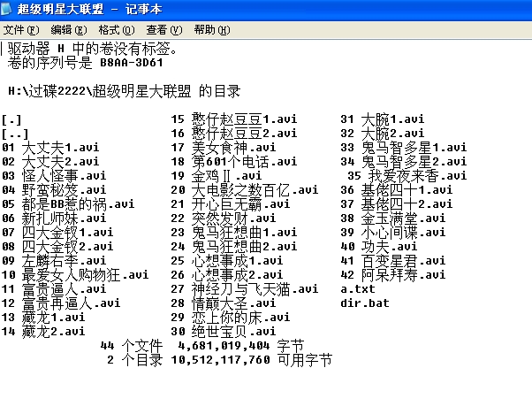Click file name 03 怪人怪事.avi
The height and width of the screenshot is (414, 532).
point(54,176)
